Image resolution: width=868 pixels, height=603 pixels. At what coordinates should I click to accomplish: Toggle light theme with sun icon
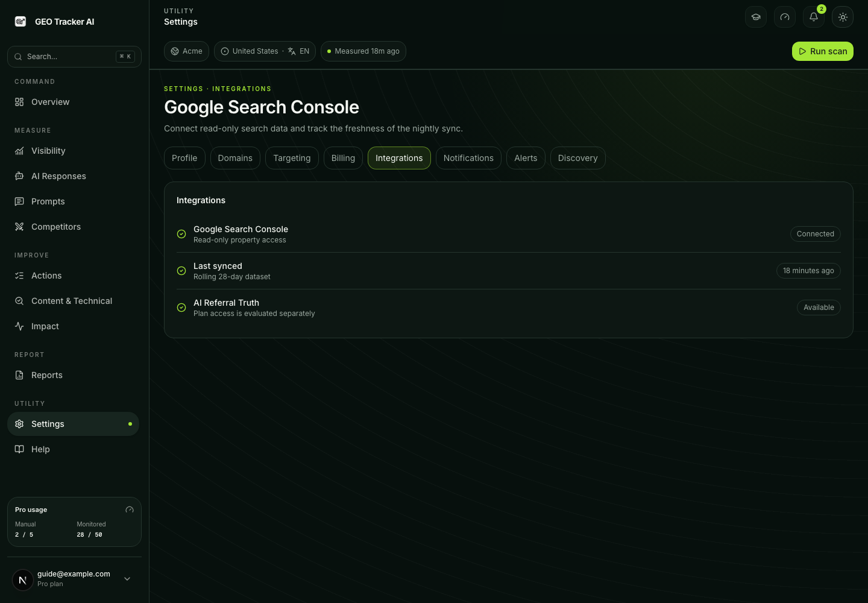pyautogui.click(x=843, y=17)
